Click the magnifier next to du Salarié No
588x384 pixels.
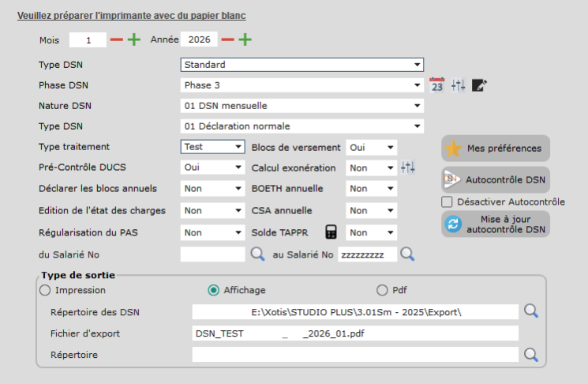point(258,254)
